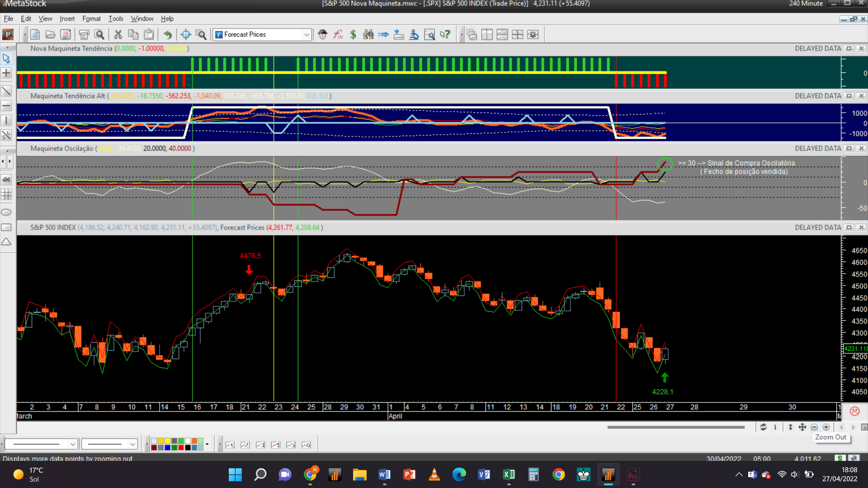Expand the color palette dropdown arrow
This screenshot has height=488, width=868.
[x=207, y=444]
